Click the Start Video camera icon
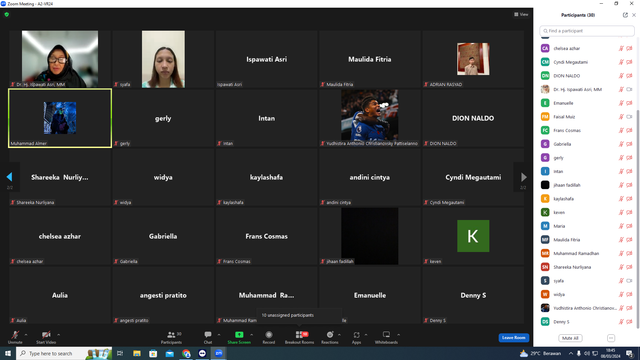Viewport: 640px width, 360px height. pos(46,335)
